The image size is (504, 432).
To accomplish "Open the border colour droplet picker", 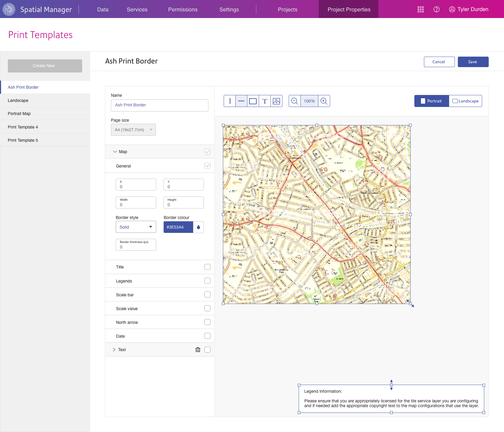I will [198, 227].
